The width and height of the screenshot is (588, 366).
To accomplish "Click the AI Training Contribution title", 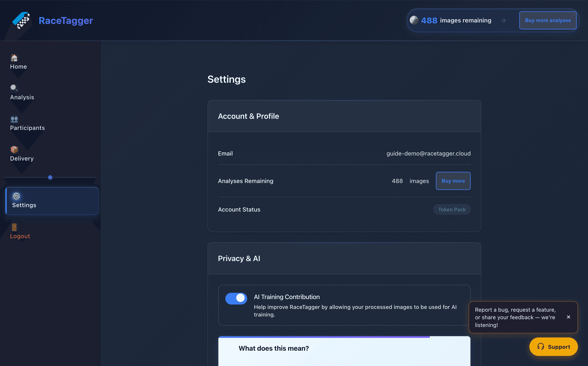I will 287,297.
